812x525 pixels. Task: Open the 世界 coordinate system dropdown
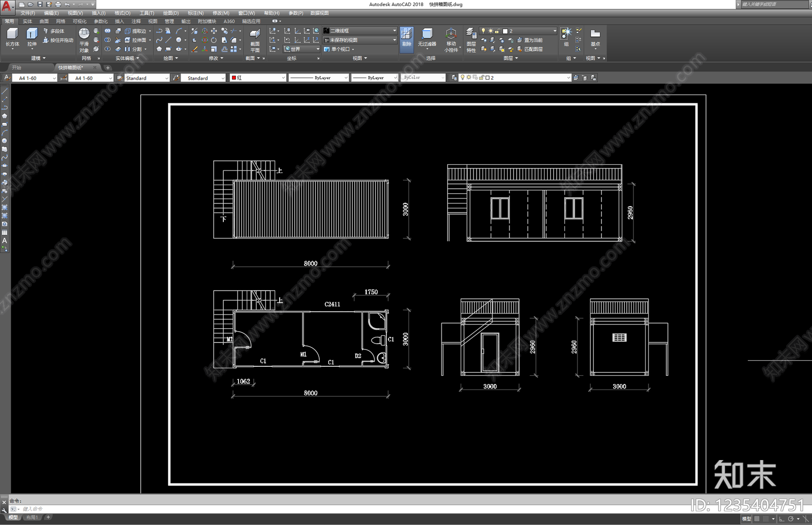pyautogui.click(x=302, y=49)
